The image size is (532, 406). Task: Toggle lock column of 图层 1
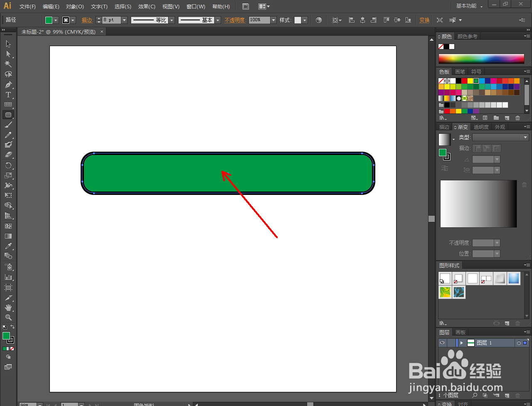451,343
